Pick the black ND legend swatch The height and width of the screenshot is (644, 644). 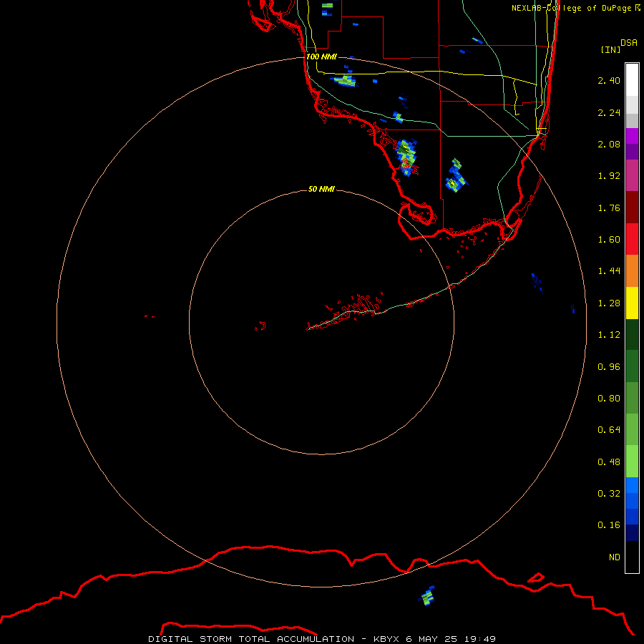pyautogui.click(x=632, y=557)
